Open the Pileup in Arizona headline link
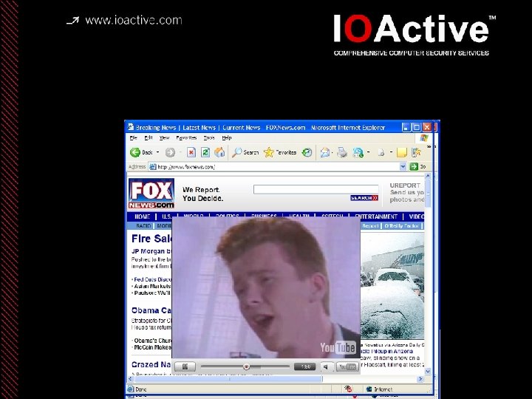This screenshot has height=399, width=532. [387, 351]
